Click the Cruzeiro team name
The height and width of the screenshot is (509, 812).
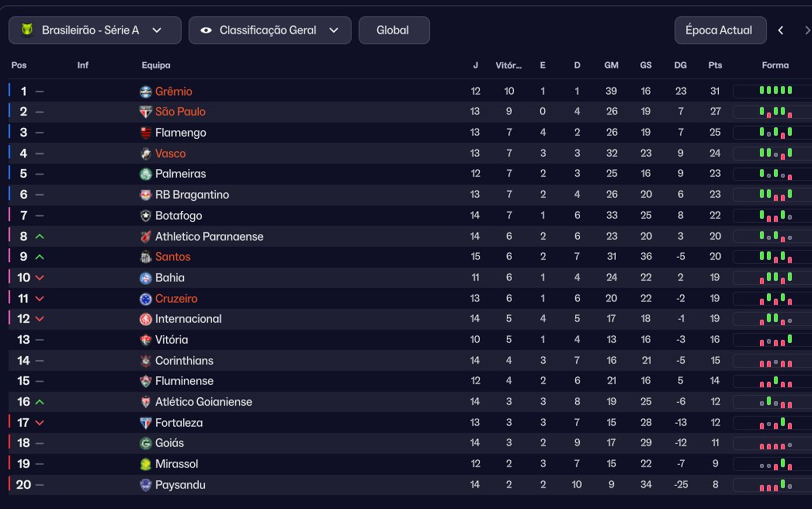coord(176,299)
